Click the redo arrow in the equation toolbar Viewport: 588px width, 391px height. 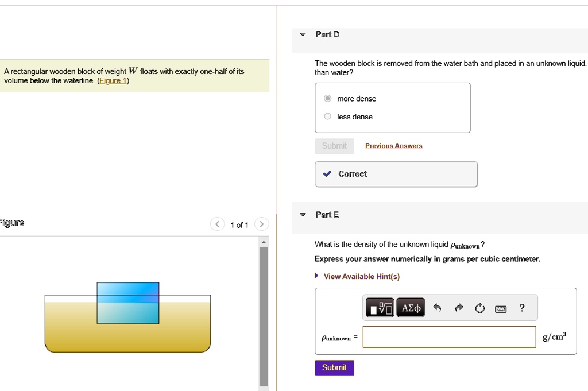pyautogui.click(x=458, y=307)
